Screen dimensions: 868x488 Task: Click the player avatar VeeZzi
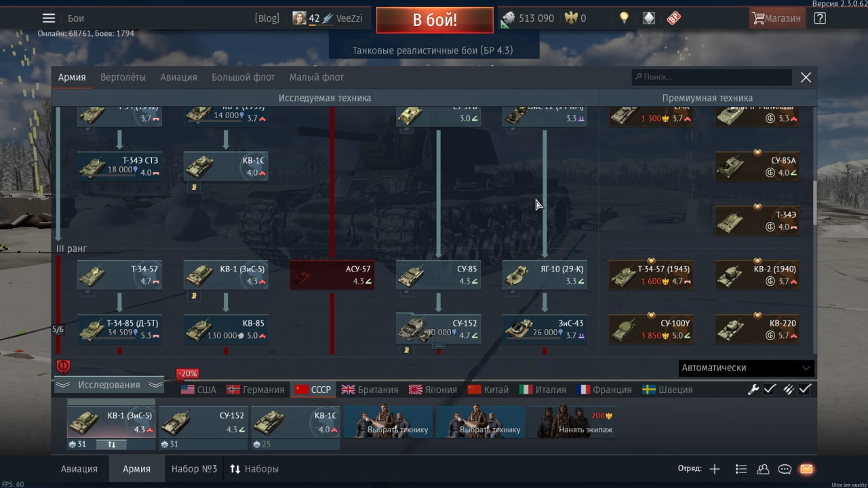click(299, 18)
